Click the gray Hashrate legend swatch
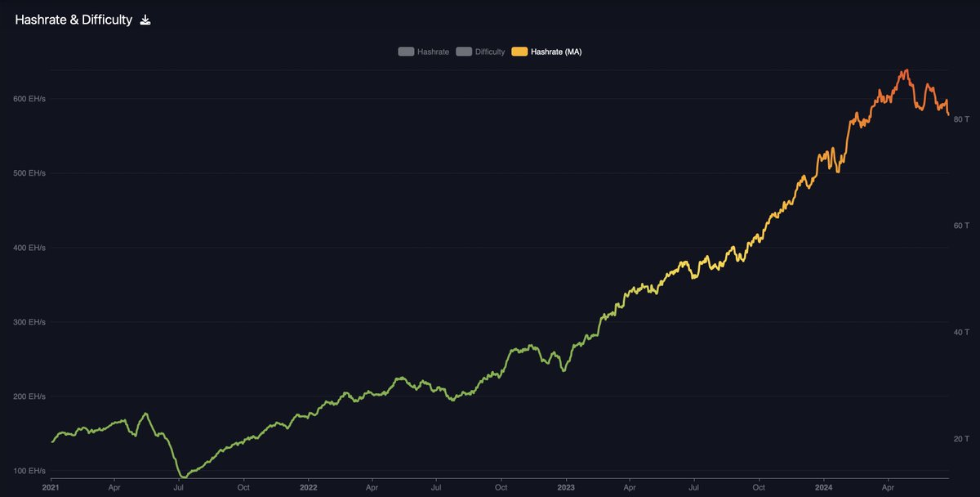Image resolution: width=980 pixels, height=497 pixels. pyautogui.click(x=405, y=51)
